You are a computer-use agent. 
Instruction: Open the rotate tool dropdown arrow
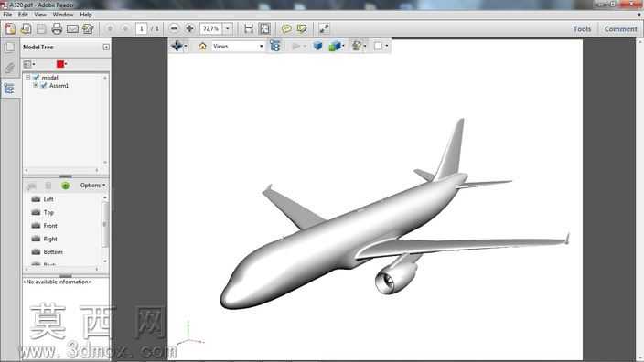[x=186, y=47]
